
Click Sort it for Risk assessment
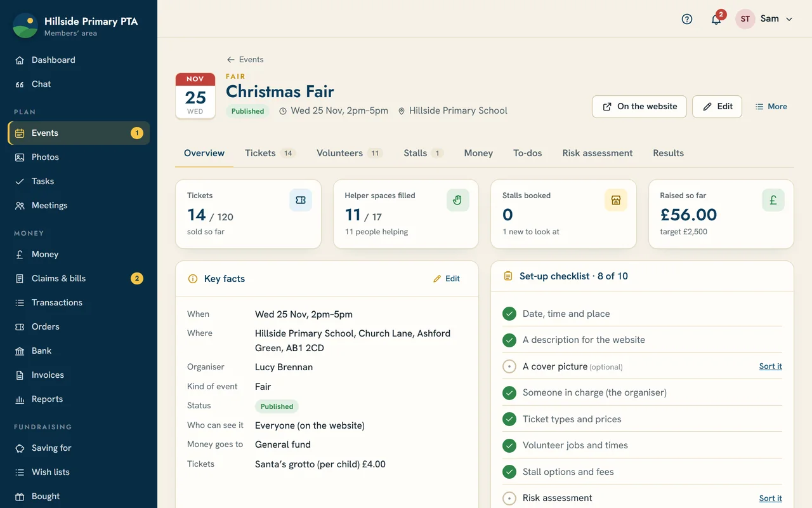tap(770, 498)
